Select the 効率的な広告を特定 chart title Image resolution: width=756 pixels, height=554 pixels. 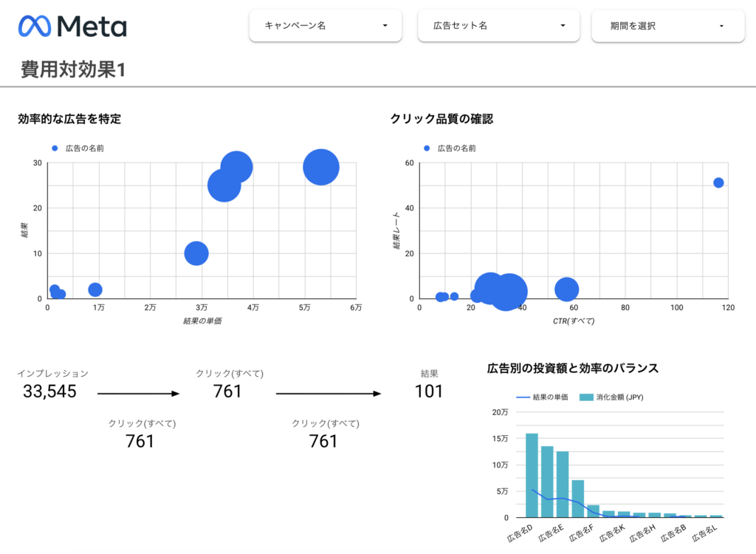coord(69,118)
